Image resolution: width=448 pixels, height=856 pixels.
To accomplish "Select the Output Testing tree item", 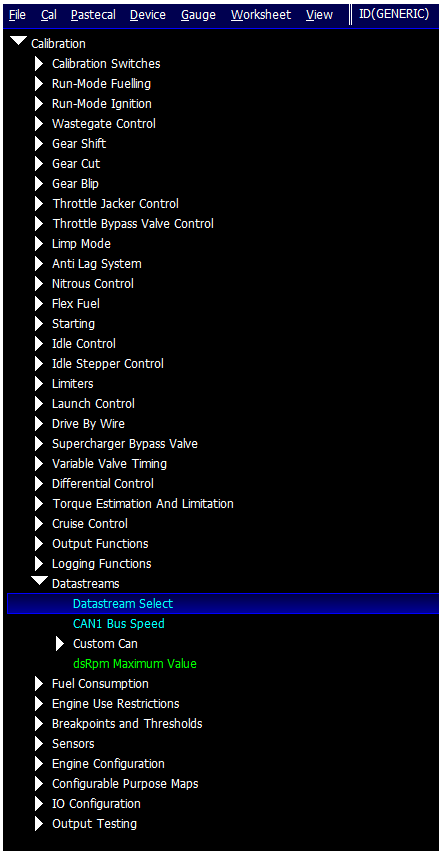I will [x=94, y=824].
